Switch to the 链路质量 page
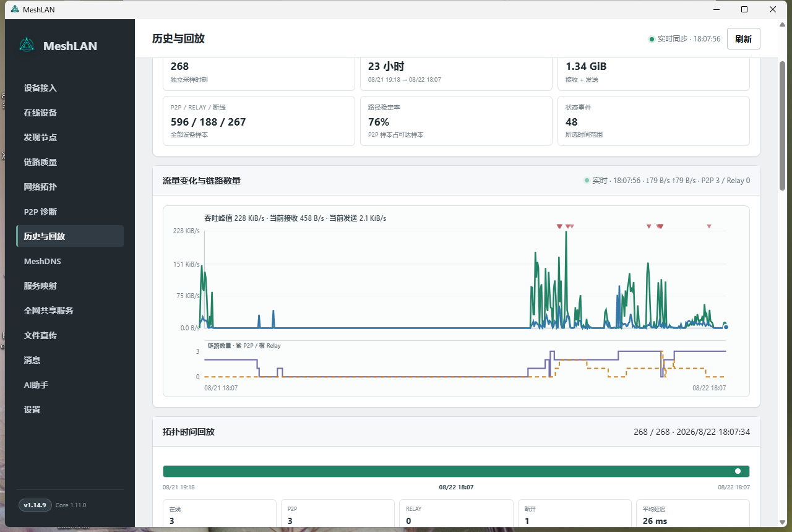792x532 pixels. 70,162
